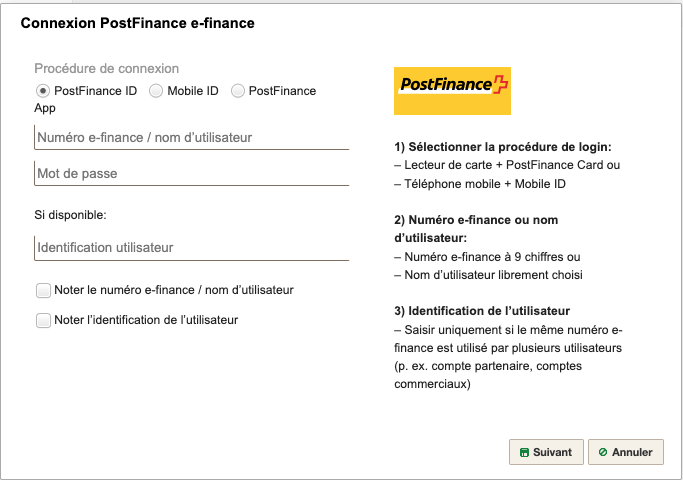The height and width of the screenshot is (480, 683).
Task: Click the Connexion PostFinance e-finance dialog title
Action: pos(138,23)
